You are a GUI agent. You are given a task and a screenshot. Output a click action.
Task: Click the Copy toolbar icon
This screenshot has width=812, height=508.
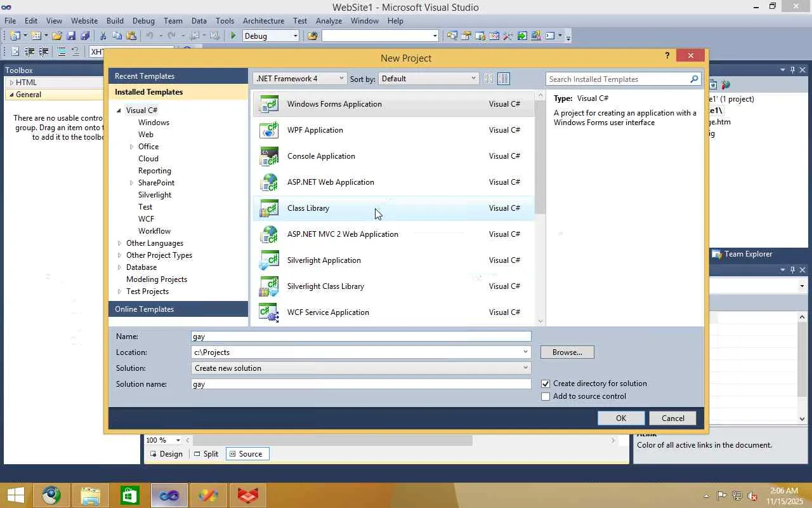117,36
